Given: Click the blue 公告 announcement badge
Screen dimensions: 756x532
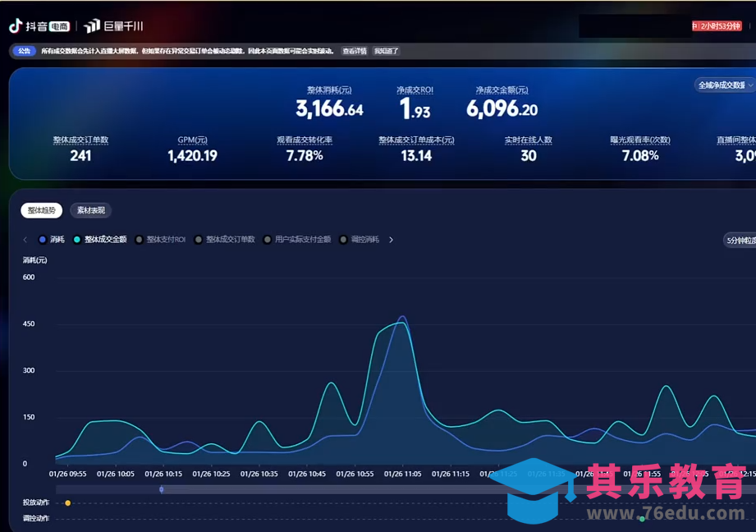Looking at the screenshot, I should click(x=23, y=51).
